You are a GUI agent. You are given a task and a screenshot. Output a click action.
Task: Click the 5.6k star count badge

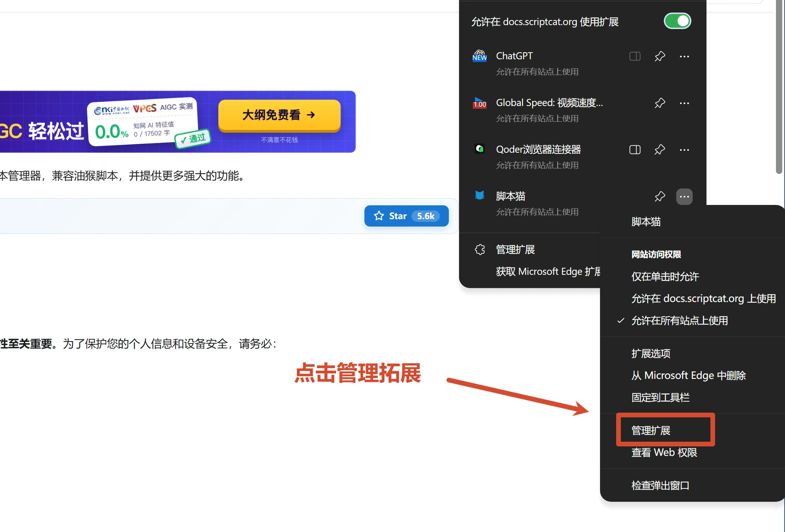(426, 216)
